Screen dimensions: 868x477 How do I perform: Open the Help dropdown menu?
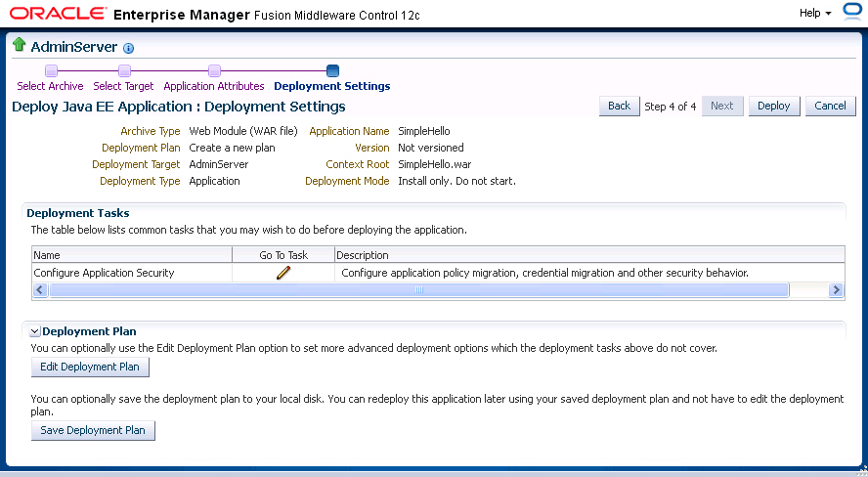coord(815,13)
